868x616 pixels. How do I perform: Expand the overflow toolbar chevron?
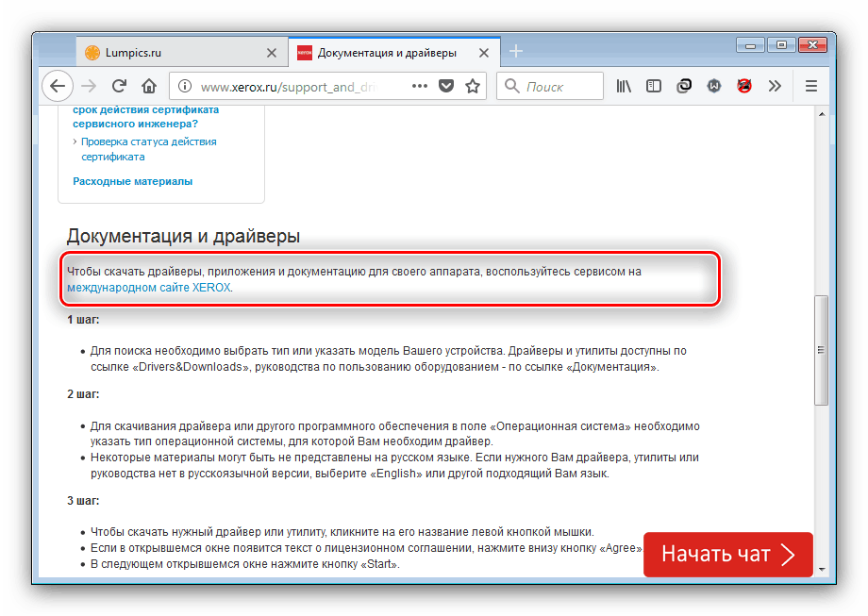[x=775, y=86]
